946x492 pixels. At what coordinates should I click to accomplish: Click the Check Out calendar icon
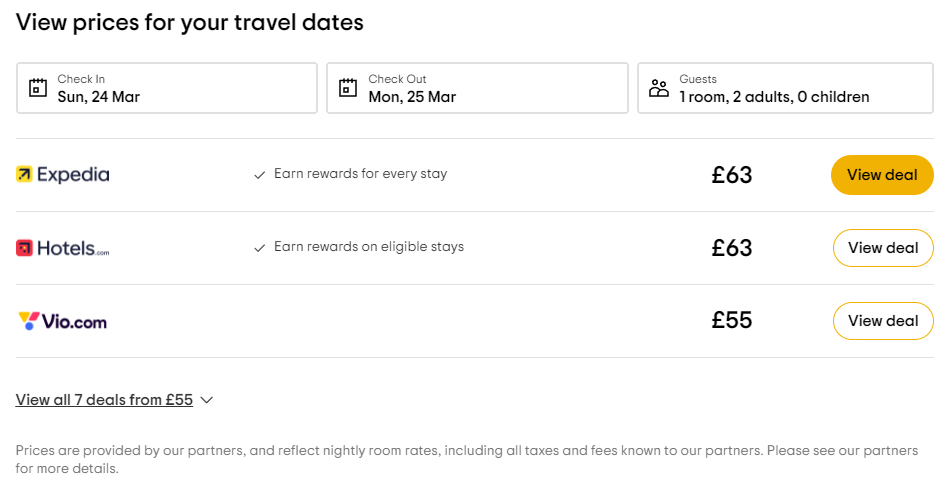click(348, 88)
